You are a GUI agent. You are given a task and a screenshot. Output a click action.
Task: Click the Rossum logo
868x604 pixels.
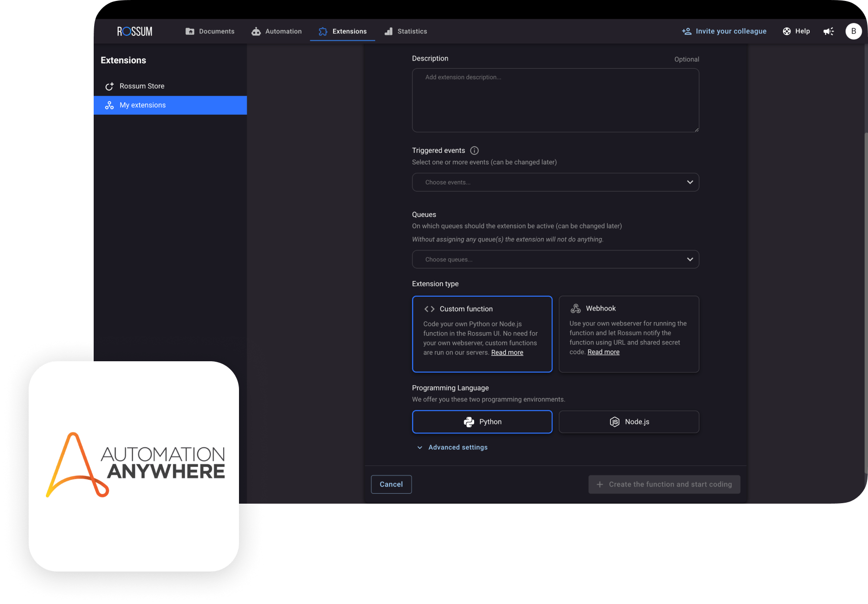(x=135, y=32)
